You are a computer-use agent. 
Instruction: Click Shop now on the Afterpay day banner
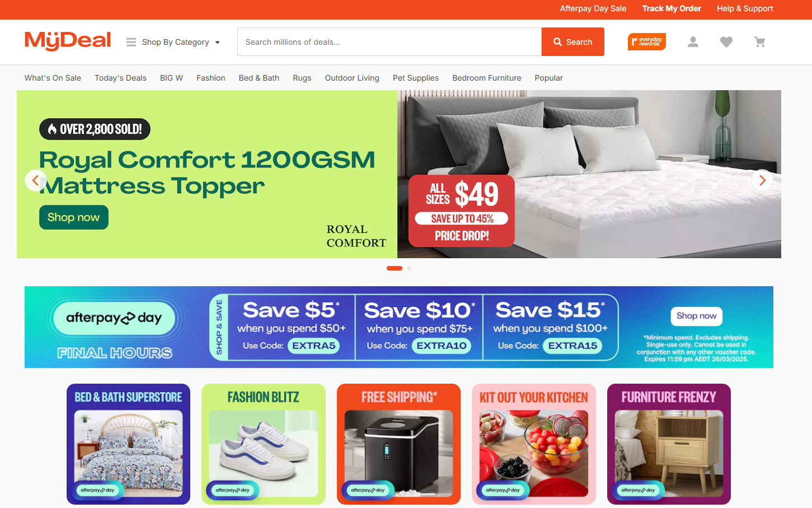pos(697,316)
